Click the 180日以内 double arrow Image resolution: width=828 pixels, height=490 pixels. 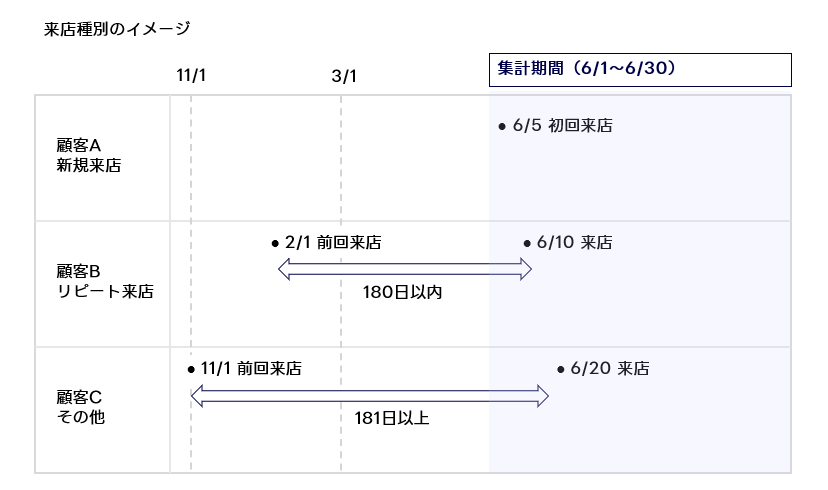(x=404, y=269)
